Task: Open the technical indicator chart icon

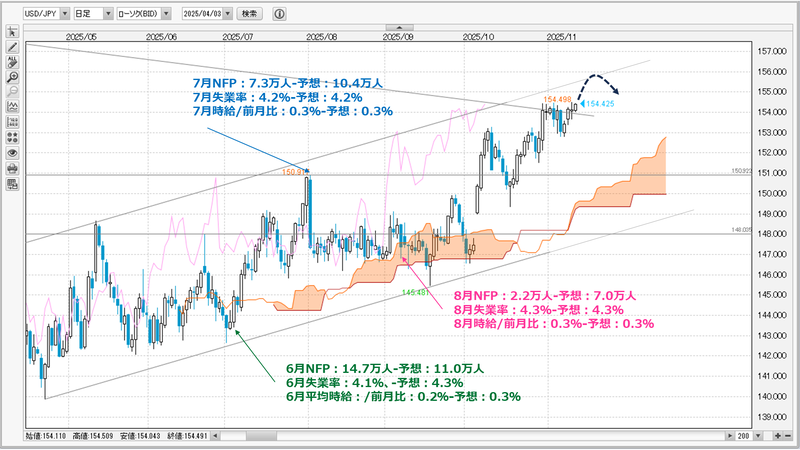Action: coord(12,108)
